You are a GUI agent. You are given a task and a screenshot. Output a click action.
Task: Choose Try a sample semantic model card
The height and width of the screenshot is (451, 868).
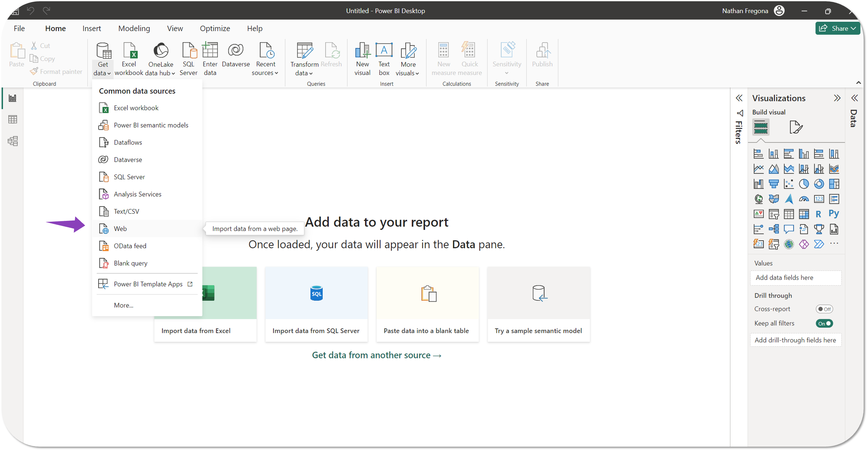pyautogui.click(x=538, y=304)
